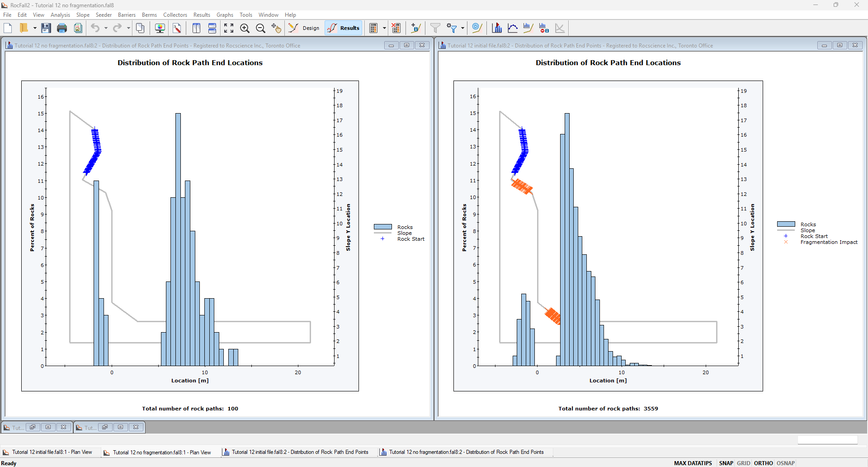Image resolution: width=868 pixels, height=467 pixels.
Task: Expand the open file dropdown arrow
Action: coord(35,28)
